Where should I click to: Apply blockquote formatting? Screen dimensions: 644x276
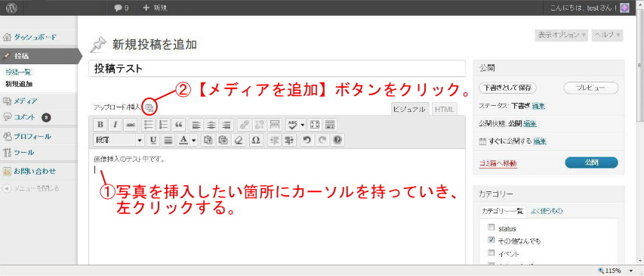pos(179,124)
